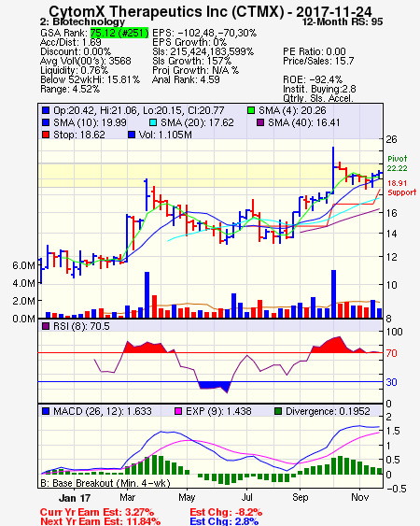Screen dimensions: 420x526
Task: Click the 12-Month RS: 95 label
Action: [x=343, y=21]
